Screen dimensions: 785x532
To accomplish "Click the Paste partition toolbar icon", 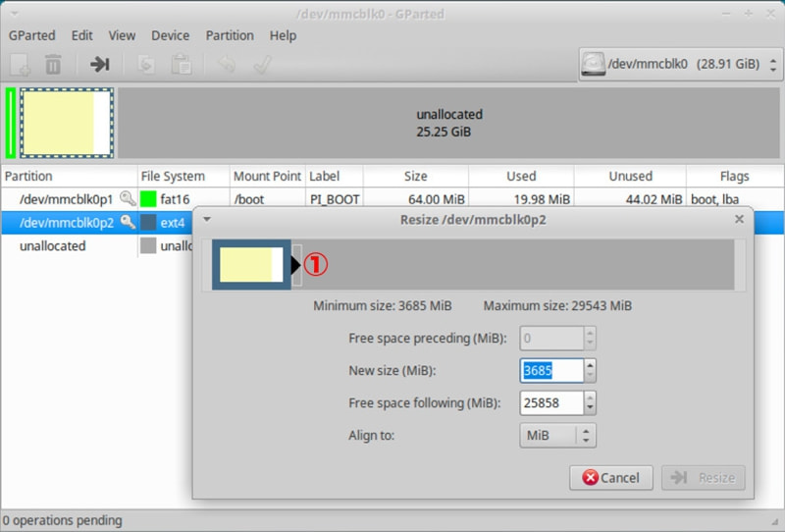I will click(x=182, y=65).
